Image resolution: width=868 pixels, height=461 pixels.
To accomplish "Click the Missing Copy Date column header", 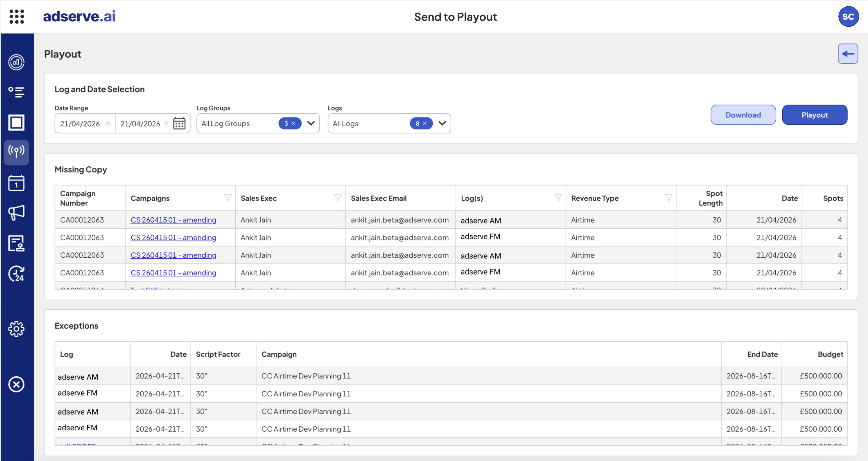I will coord(764,198).
